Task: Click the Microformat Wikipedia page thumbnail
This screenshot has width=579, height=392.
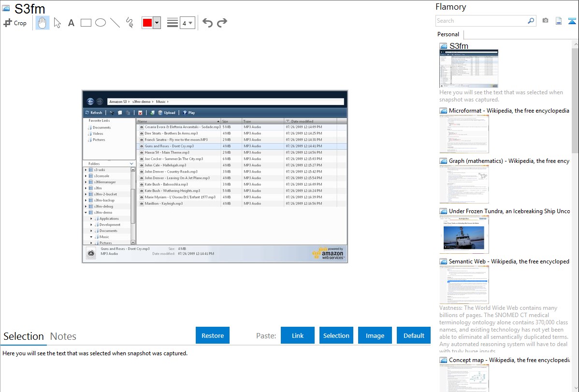Action: (464, 134)
